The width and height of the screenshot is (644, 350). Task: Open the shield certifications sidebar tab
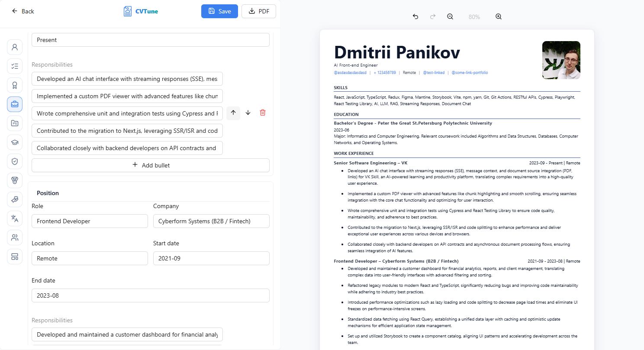point(15,161)
